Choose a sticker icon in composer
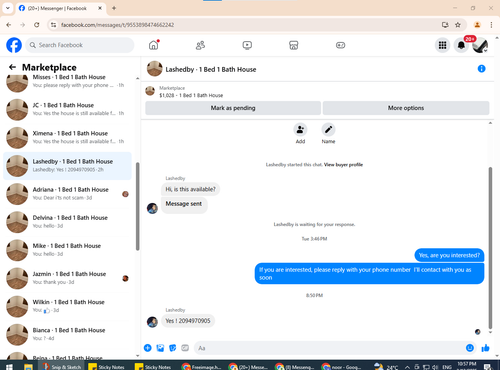The width and height of the screenshot is (500, 370). point(173,348)
